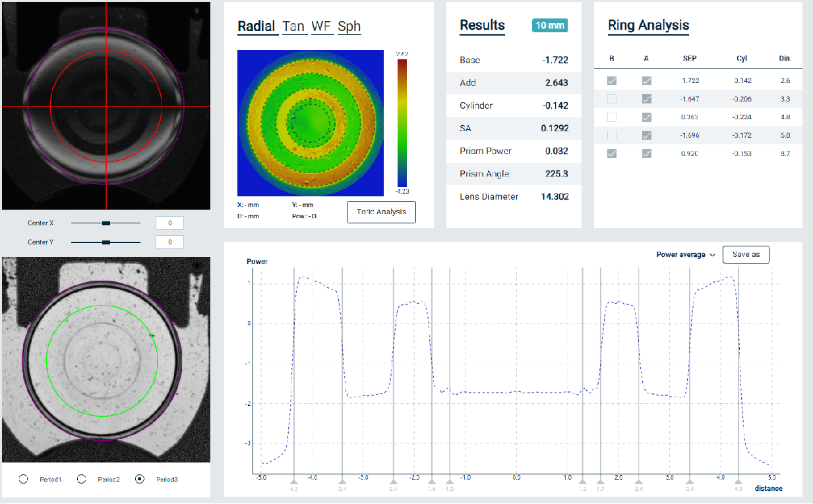Screen dimensions: 813x504
Task: Uncheck column A for the 4.8 diameter ring
Action: pyautogui.click(x=647, y=117)
